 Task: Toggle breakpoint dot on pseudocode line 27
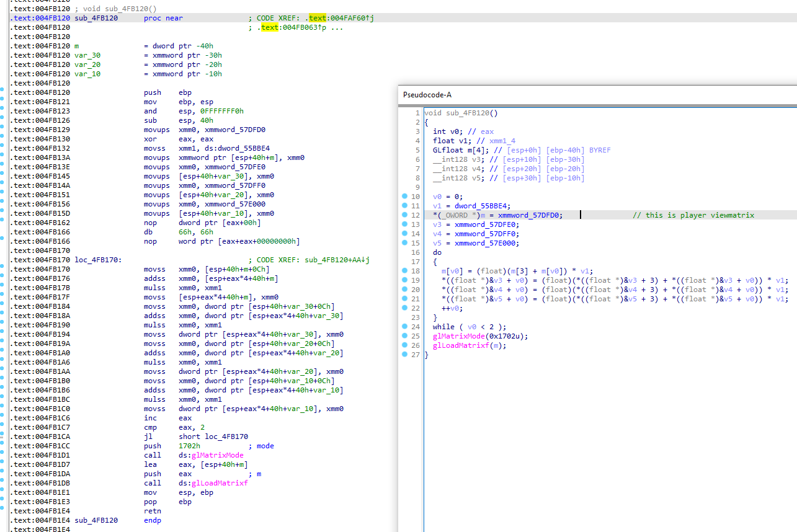coord(405,355)
